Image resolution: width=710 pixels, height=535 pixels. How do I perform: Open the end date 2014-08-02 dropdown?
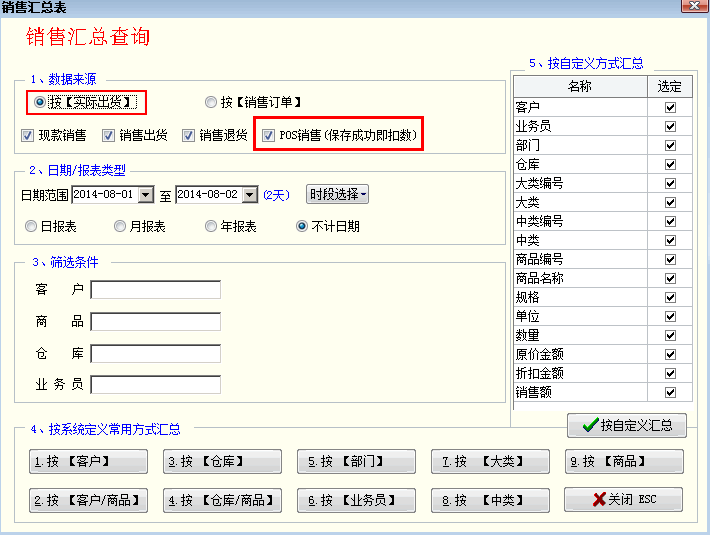250,195
